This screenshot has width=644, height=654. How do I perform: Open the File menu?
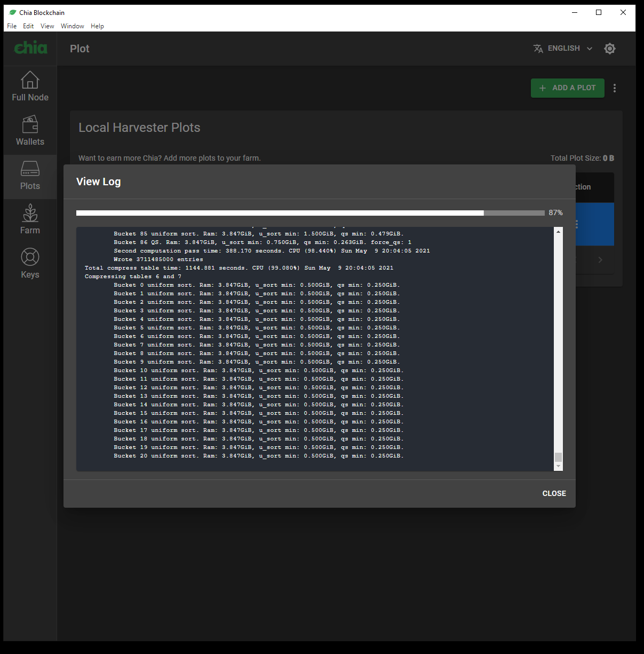point(11,26)
